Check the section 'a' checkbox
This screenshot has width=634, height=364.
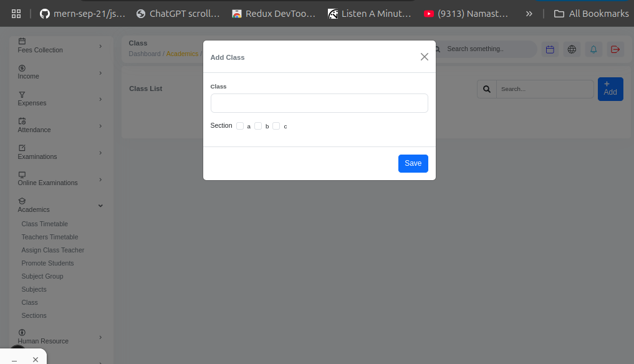click(240, 126)
